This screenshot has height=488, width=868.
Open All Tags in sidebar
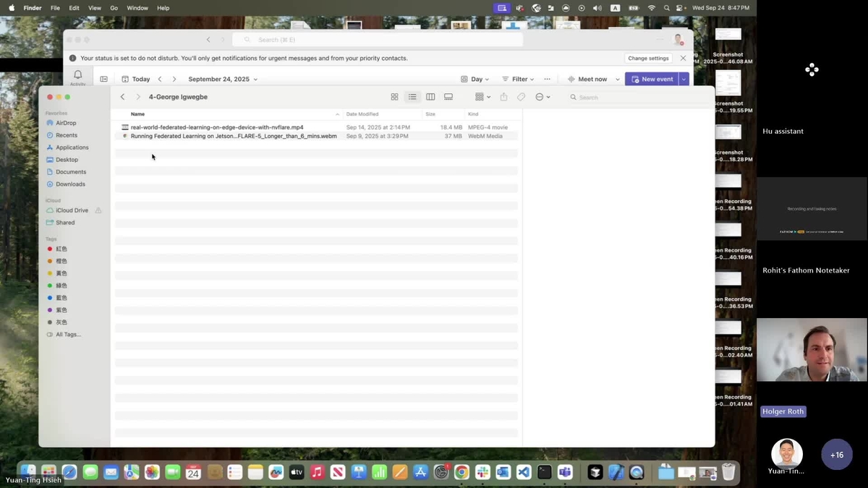click(68, 335)
